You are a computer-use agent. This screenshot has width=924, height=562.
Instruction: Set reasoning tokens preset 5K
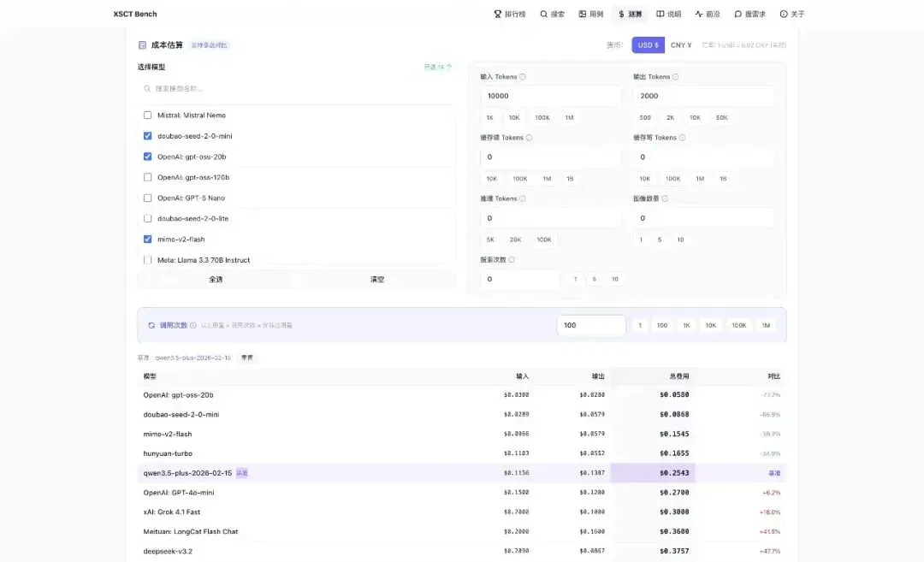[490, 240]
